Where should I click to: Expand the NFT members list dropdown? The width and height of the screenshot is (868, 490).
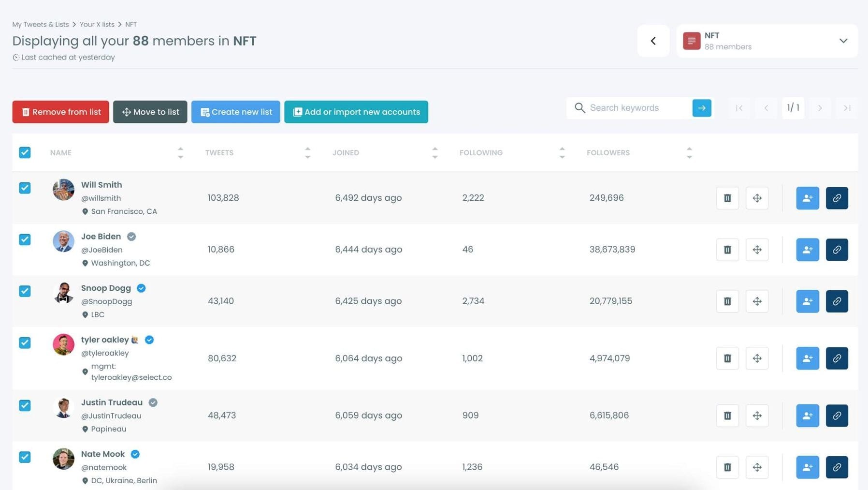[x=844, y=41]
